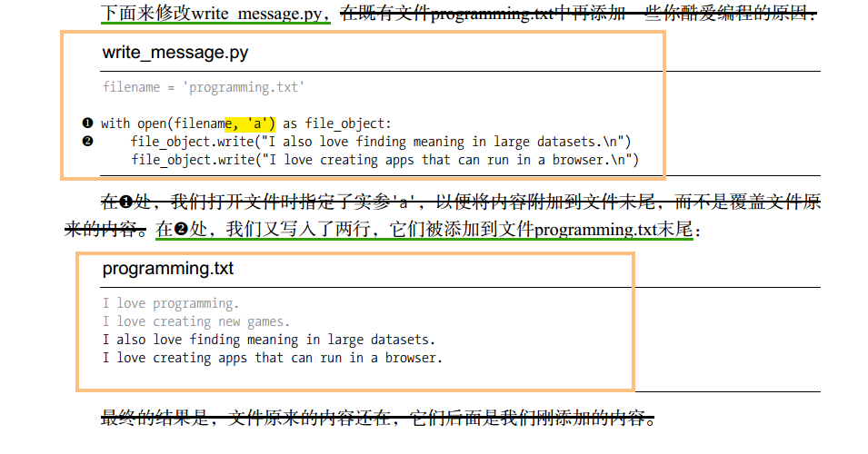Click the output line "I love programming."

171,303
